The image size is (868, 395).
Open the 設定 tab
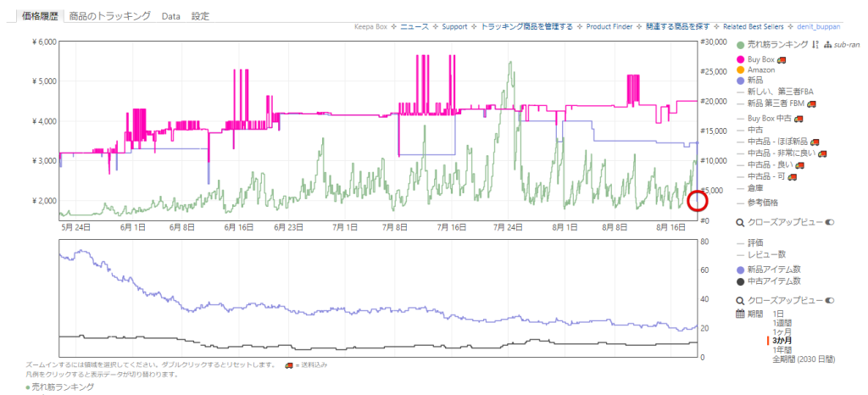[x=200, y=16]
